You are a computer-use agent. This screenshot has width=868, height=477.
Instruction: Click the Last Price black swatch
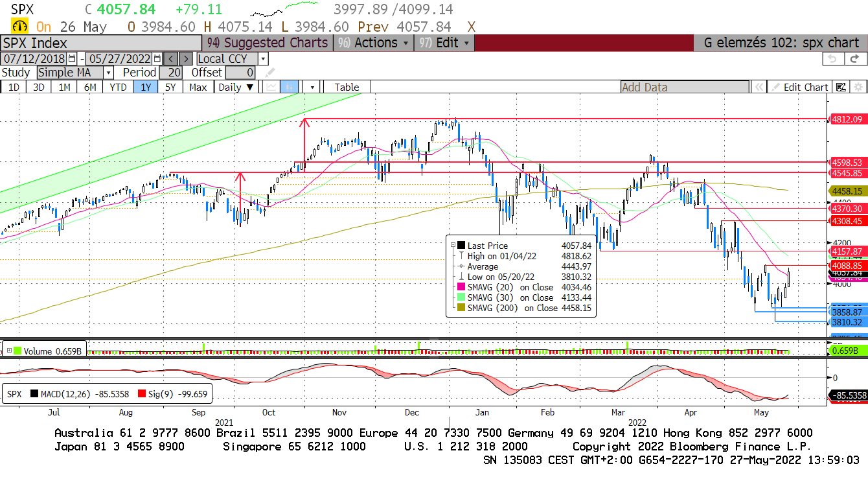click(x=461, y=246)
